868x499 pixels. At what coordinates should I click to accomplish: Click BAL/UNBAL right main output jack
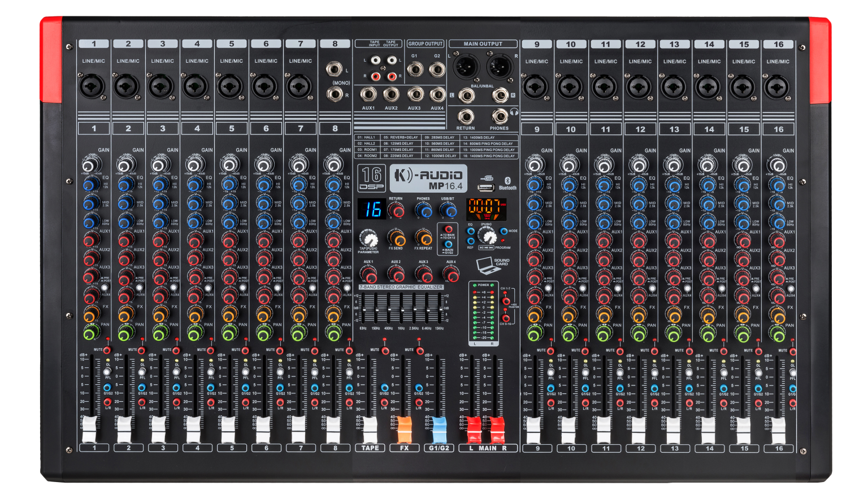point(500,95)
